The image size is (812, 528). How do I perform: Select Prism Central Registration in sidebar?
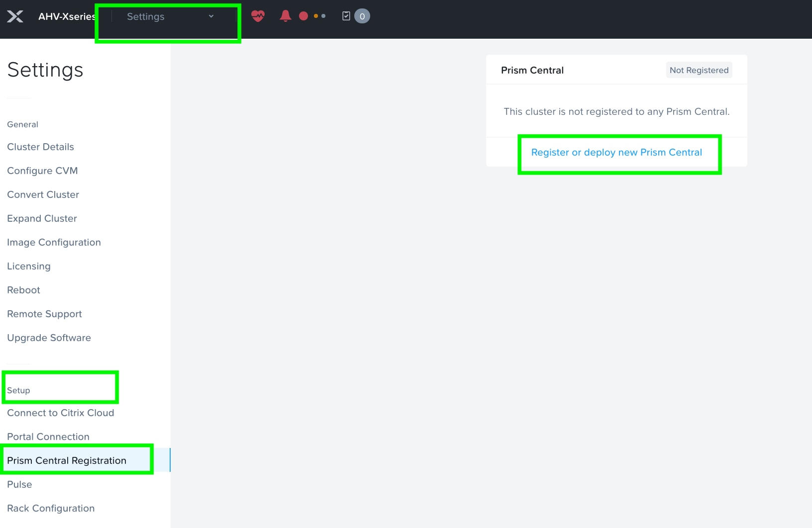coord(67,460)
